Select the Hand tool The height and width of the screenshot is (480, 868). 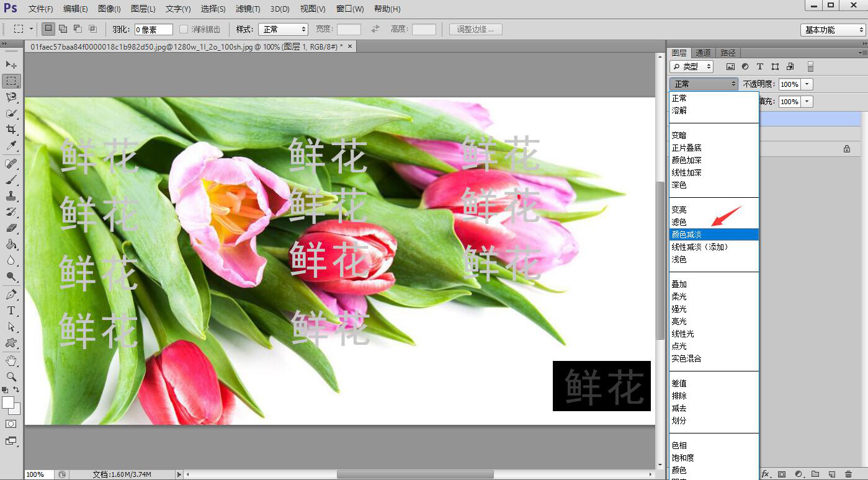[x=11, y=360]
